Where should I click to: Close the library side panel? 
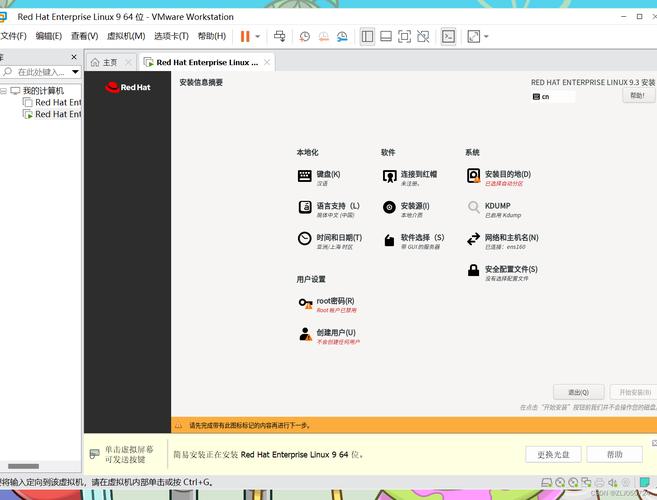tap(74, 57)
